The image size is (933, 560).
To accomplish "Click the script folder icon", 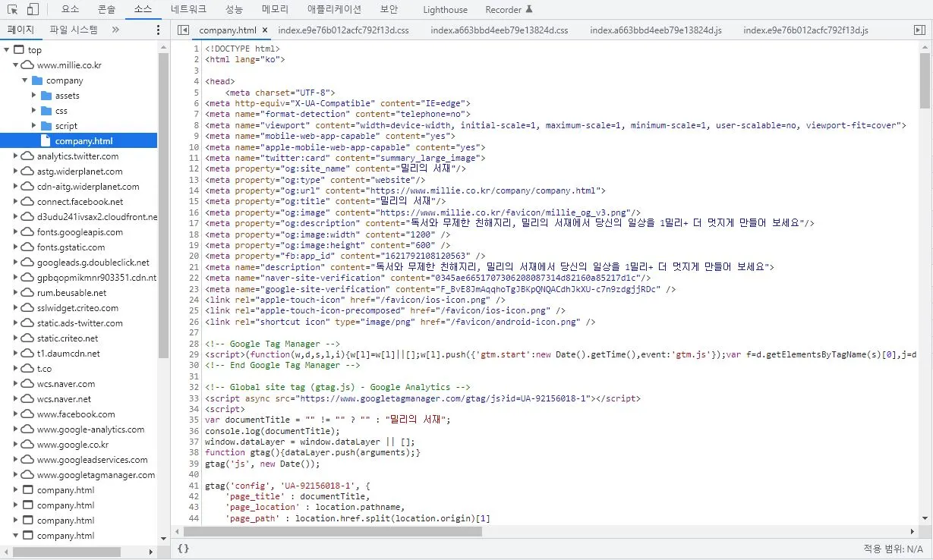I will [x=46, y=126].
